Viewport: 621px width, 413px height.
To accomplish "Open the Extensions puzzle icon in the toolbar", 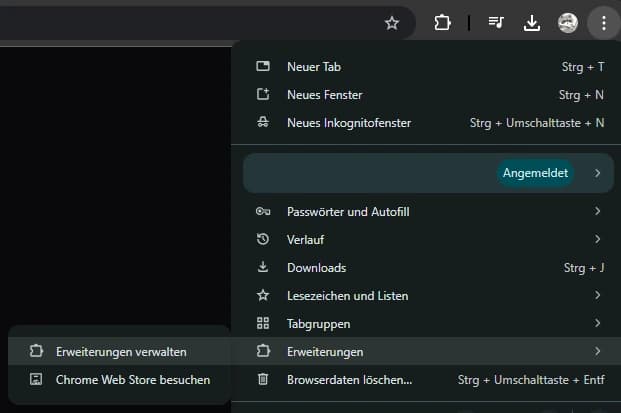I will (442, 23).
